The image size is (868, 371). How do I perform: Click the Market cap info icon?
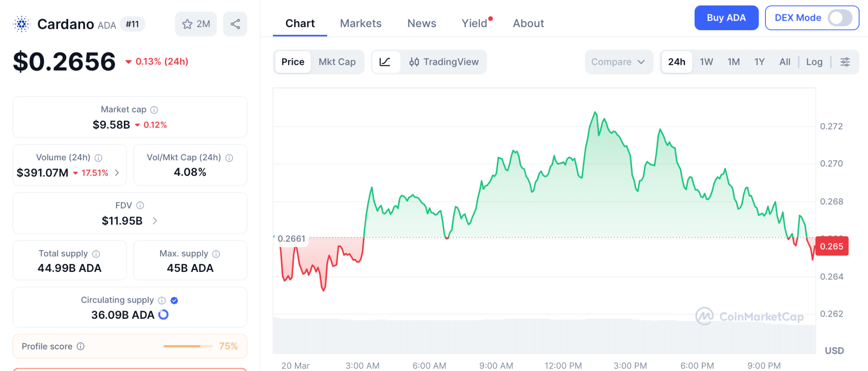(154, 110)
